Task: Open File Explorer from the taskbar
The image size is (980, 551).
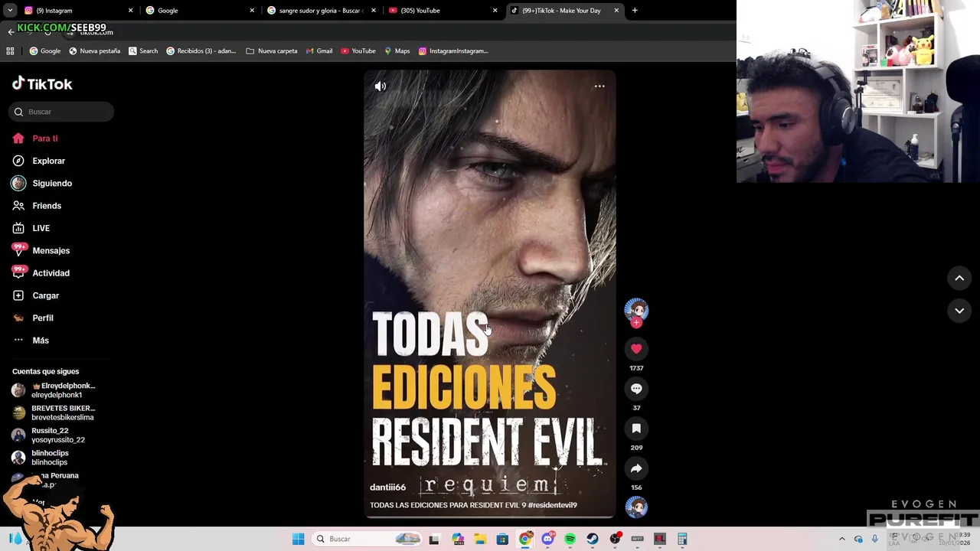Action: tap(480, 539)
